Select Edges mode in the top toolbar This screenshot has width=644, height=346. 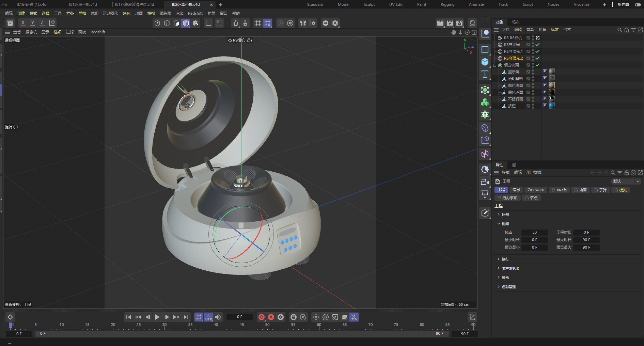click(x=167, y=23)
